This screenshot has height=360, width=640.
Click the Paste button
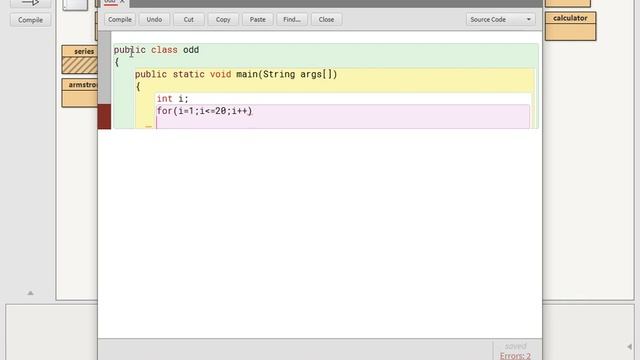(258, 20)
